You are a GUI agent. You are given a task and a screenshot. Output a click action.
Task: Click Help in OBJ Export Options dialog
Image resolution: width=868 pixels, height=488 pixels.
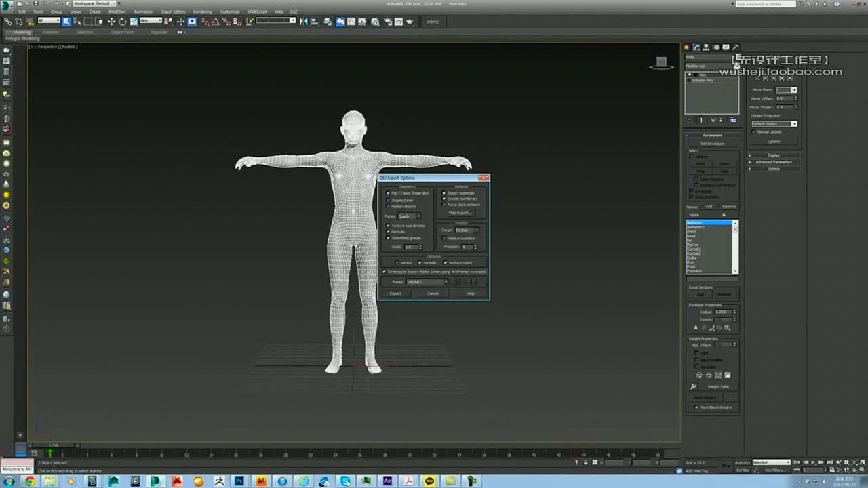pos(471,293)
